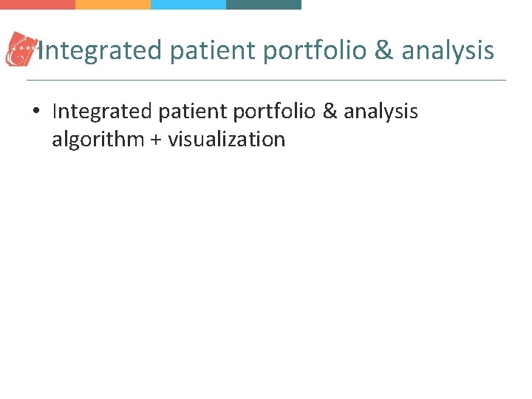This screenshot has width=532, height=399.
Task: Click the word "analysis" in the bullet text
Action: [381, 112]
